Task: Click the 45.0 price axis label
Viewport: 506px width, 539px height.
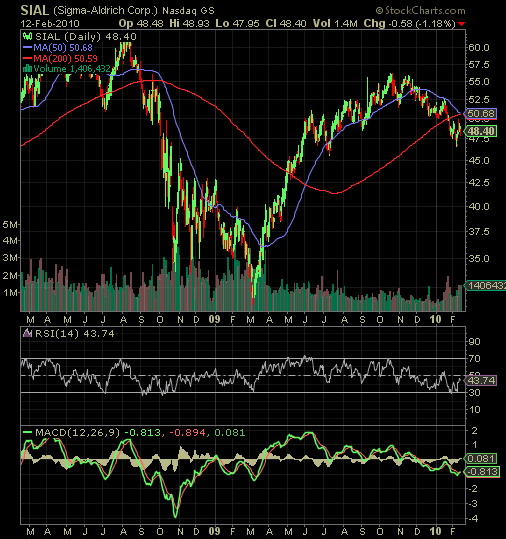Action: 479,161
